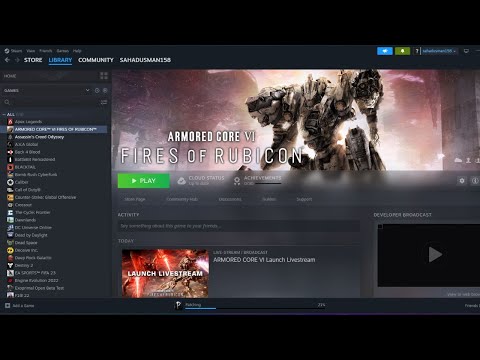Image resolution: width=480 pixels, height=360 pixels.
Task: Open the Community Hub link
Action: coord(182,199)
